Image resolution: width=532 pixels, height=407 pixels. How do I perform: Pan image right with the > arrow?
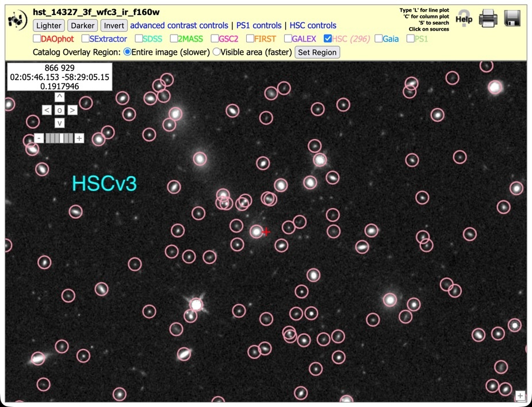point(72,110)
